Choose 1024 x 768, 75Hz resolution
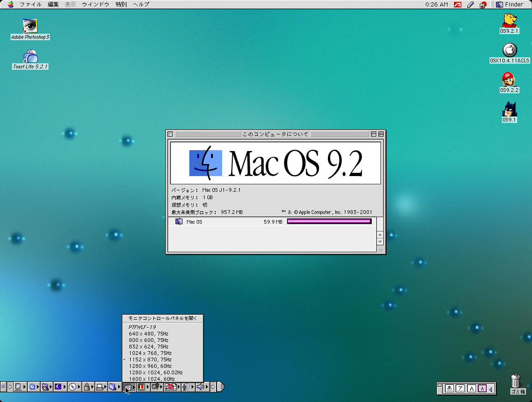532x402 pixels. 150,353
